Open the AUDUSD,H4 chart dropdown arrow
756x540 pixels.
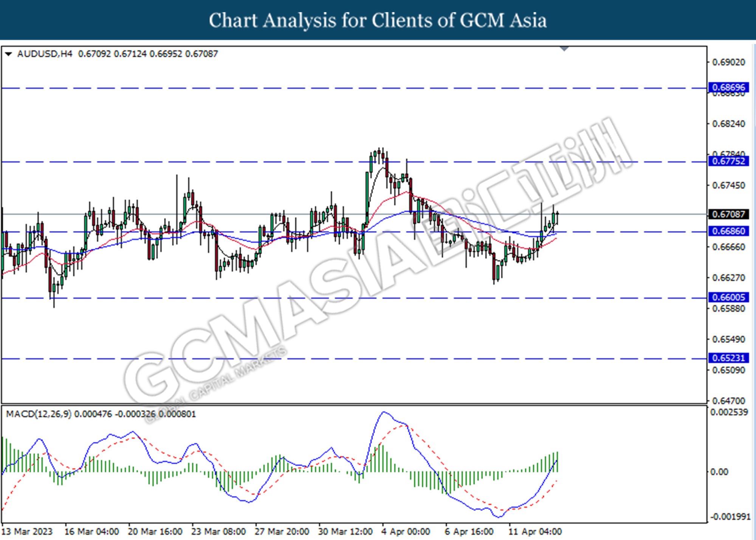coord(8,54)
